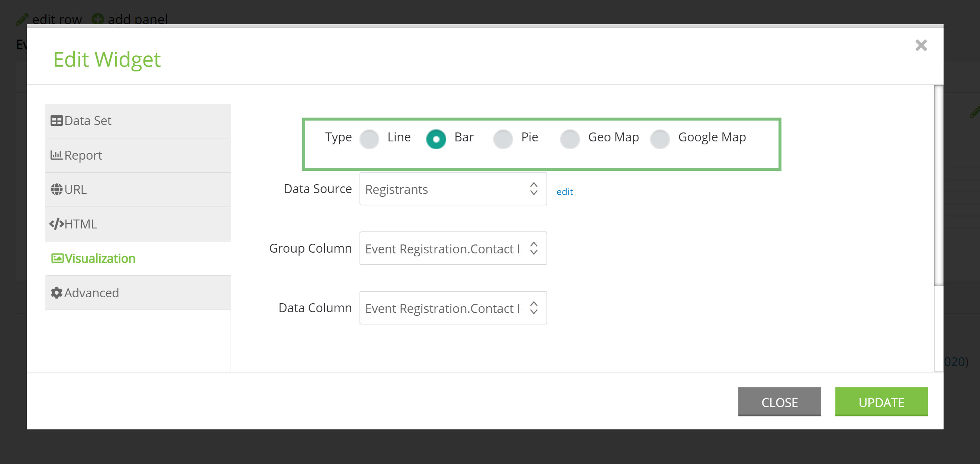Select the Pie chart type radio

click(x=503, y=139)
